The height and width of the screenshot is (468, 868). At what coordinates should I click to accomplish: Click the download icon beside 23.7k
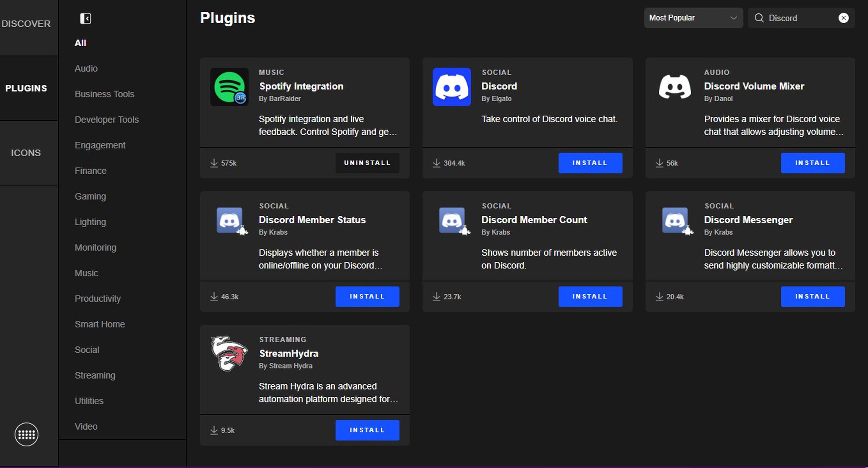437,297
